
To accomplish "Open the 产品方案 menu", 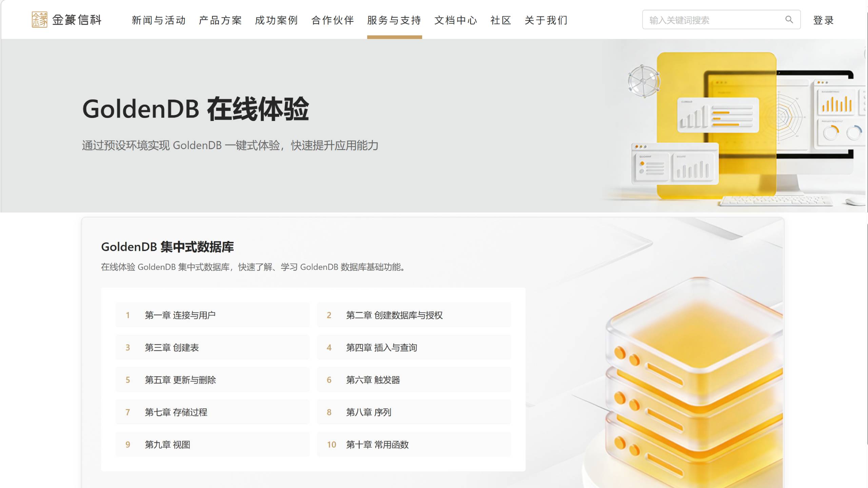I will (x=220, y=20).
